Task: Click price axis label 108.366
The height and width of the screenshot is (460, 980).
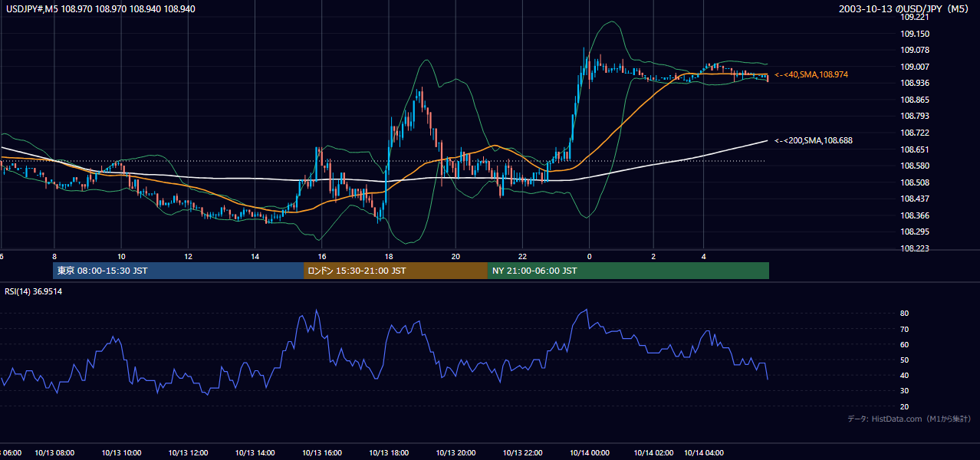Action: tap(915, 215)
